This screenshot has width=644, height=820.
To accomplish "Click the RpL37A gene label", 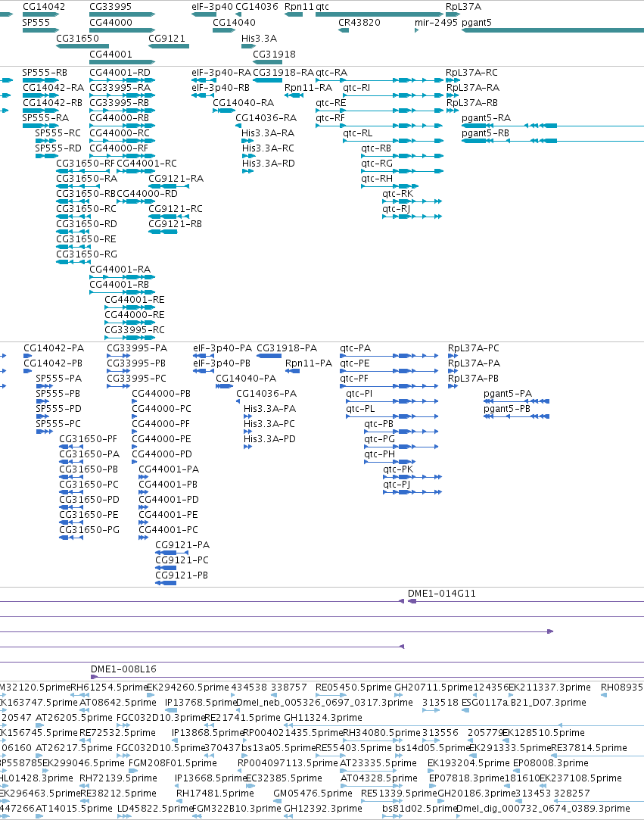I will [463, 7].
